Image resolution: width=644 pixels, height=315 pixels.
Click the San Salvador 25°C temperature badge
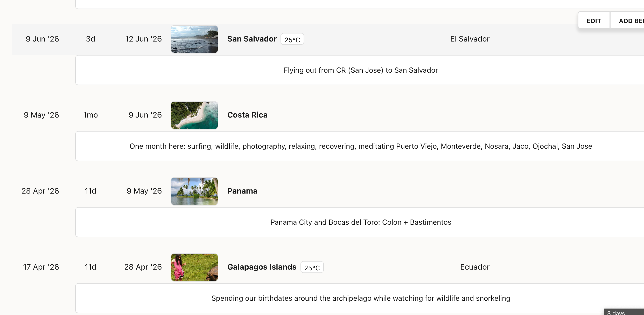coord(292,39)
